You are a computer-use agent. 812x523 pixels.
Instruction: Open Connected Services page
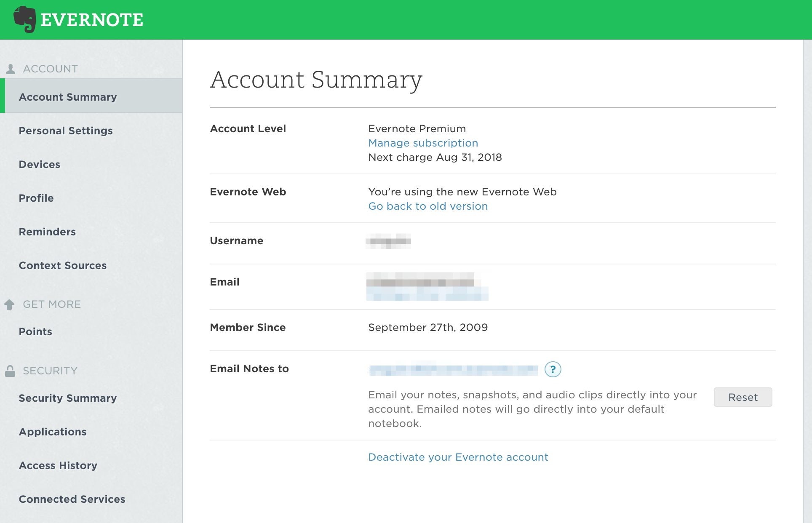point(72,499)
